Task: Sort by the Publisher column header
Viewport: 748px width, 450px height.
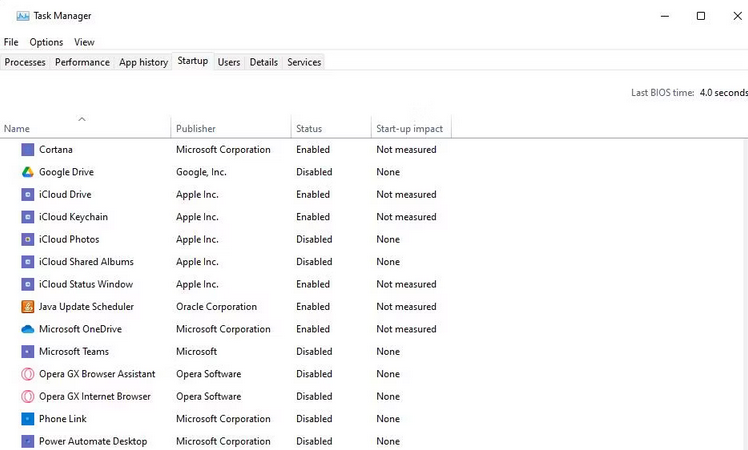Action: tap(196, 128)
